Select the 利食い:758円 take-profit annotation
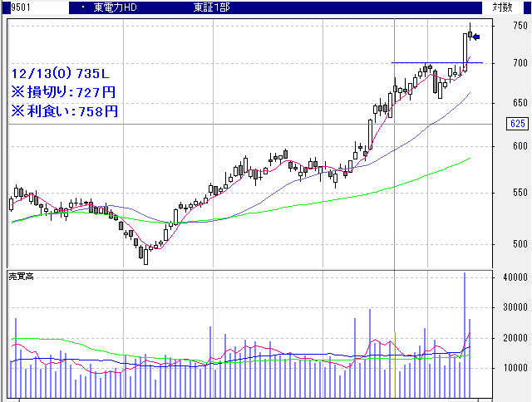The height and width of the screenshot is (402, 532). point(63,110)
